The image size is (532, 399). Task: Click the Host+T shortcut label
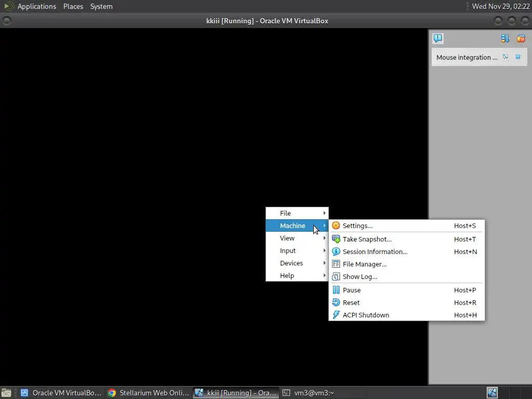pyautogui.click(x=465, y=239)
